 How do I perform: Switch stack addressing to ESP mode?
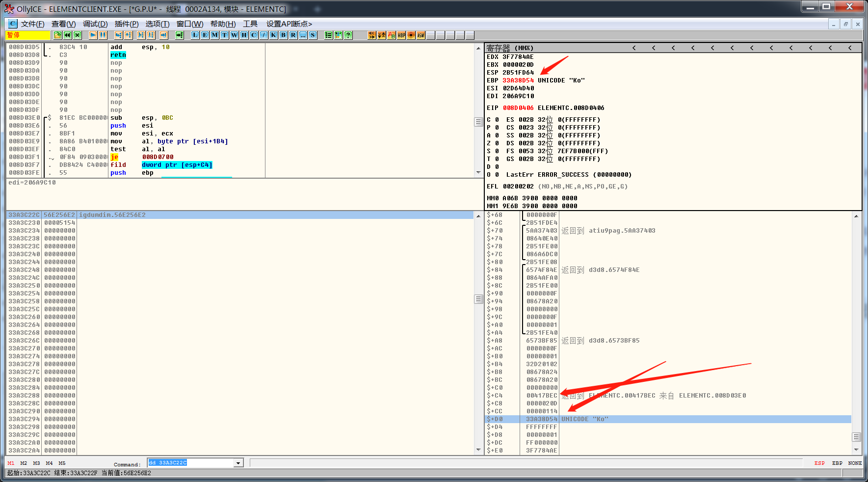(x=819, y=463)
